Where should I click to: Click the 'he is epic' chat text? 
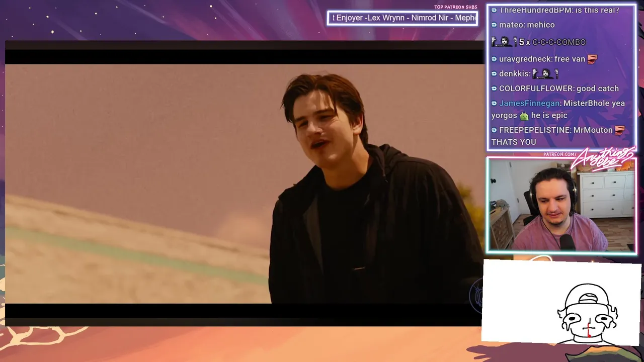pyautogui.click(x=549, y=115)
